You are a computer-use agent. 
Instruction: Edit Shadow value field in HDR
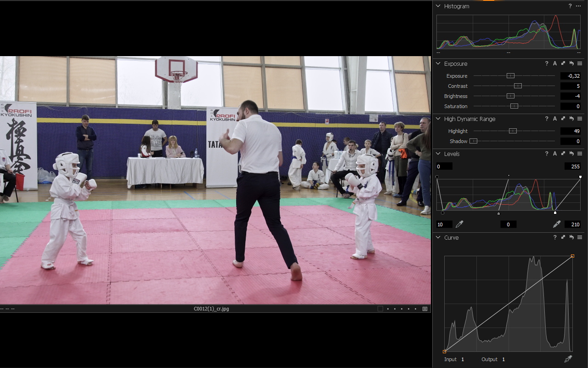click(x=571, y=141)
